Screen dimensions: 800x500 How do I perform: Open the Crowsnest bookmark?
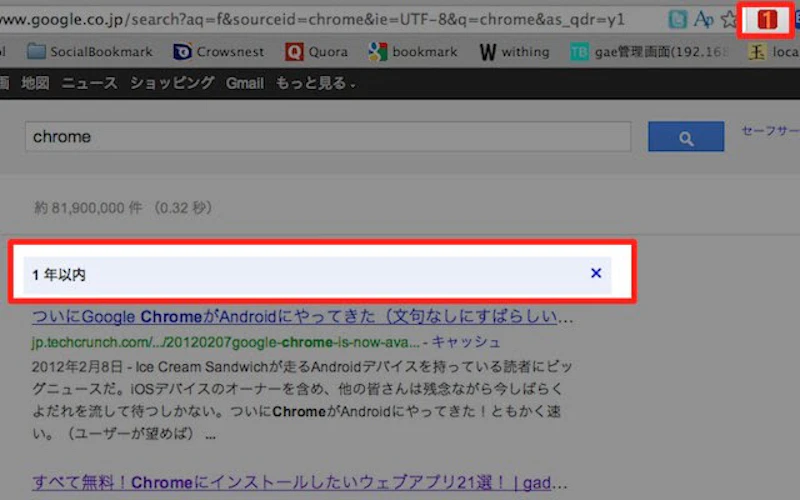pos(218,52)
